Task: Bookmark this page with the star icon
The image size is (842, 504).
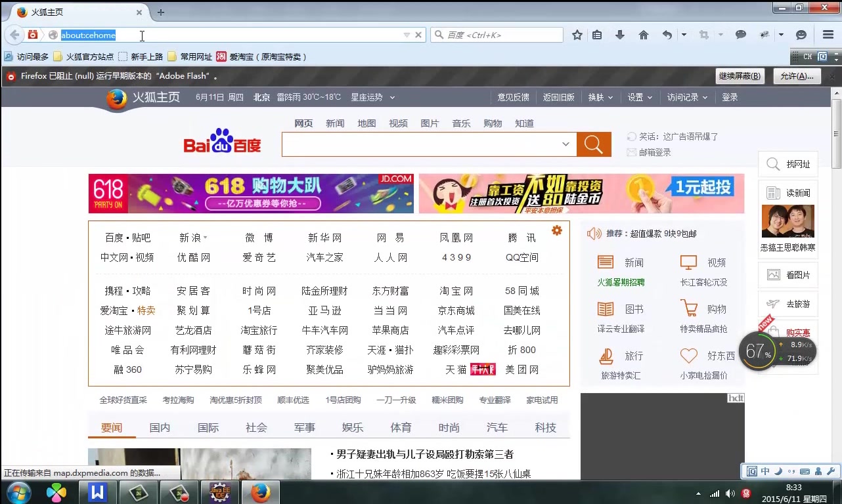Action: coord(577,35)
